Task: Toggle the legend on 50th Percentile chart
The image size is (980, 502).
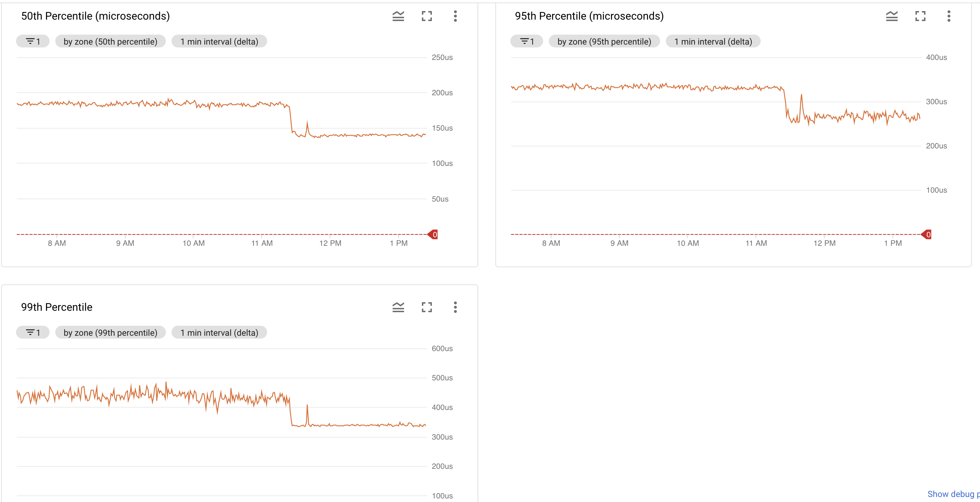Action: coord(398,16)
